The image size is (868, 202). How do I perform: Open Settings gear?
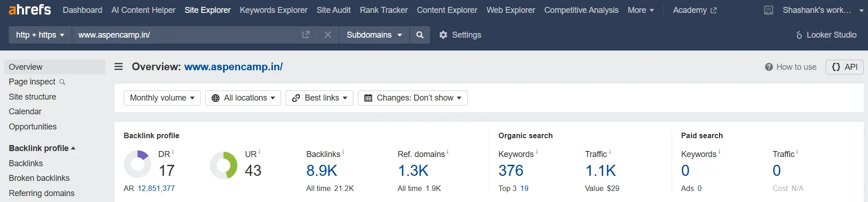coord(460,35)
